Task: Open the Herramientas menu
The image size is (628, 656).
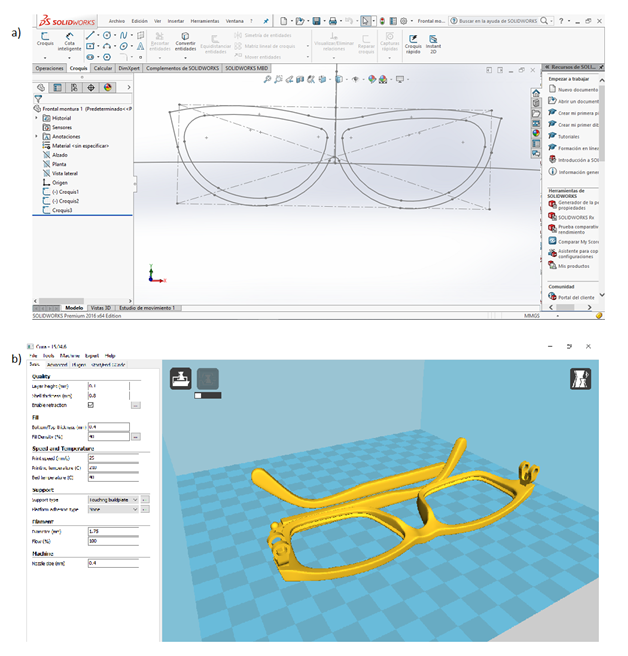Action: (205, 19)
